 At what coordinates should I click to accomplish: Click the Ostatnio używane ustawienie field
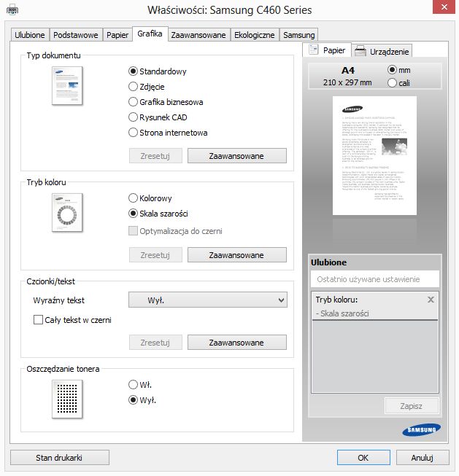pyautogui.click(x=375, y=279)
